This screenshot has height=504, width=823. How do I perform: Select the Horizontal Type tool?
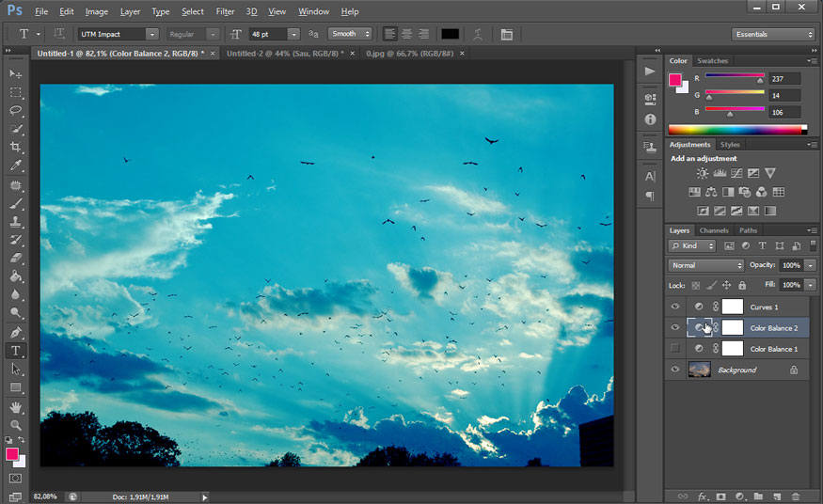coord(16,351)
